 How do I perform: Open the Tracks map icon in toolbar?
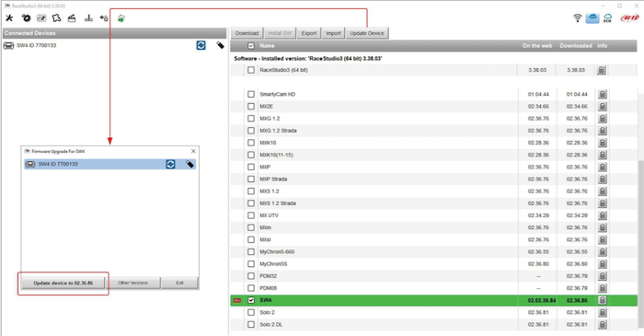click(x=56, y=17)
